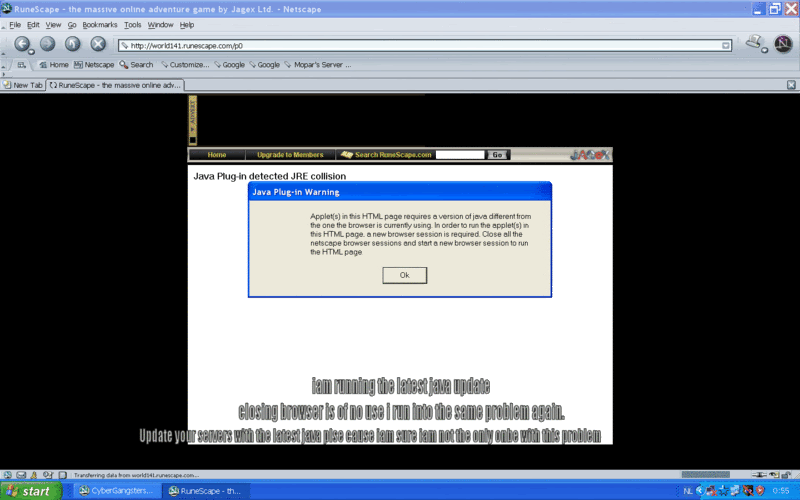
Task: Open the Window menu
Action: 160,24
